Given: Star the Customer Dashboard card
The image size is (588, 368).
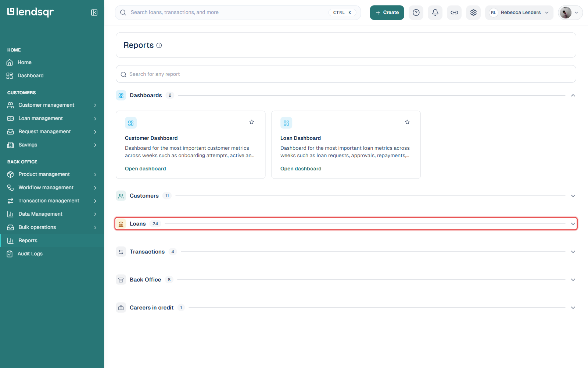Looking at the screenshot, I should point(252,122).
